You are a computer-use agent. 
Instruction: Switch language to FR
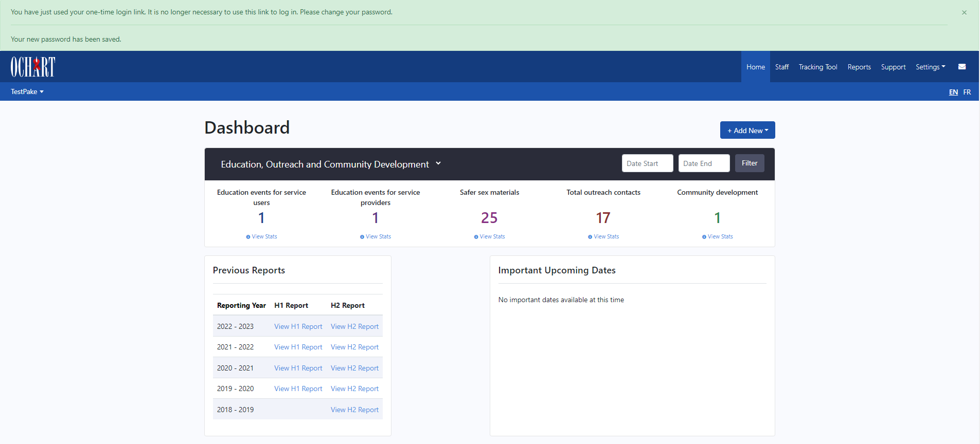tap(967, 92)
